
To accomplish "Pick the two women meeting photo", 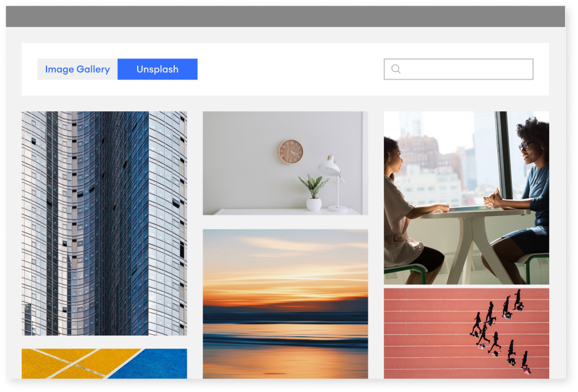I will coord(466,198).
